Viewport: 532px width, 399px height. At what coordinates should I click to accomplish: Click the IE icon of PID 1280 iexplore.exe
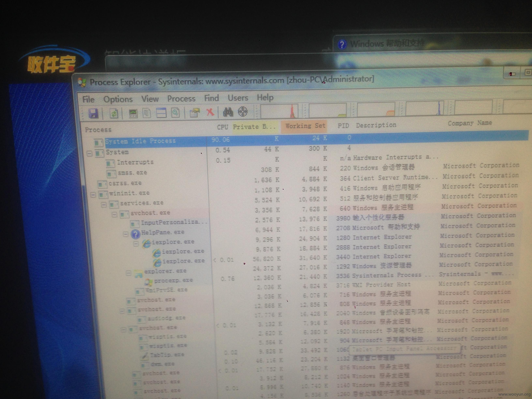[x=146, y=243]
